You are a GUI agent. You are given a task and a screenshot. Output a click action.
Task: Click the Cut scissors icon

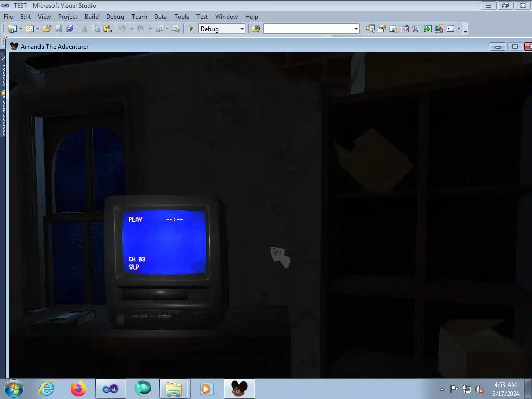(x=85, y=29)
